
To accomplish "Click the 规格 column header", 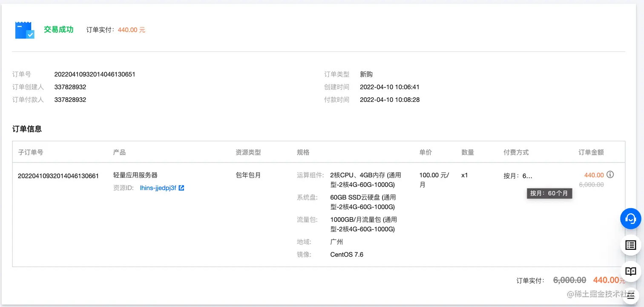I will click(x=303, y=152).
